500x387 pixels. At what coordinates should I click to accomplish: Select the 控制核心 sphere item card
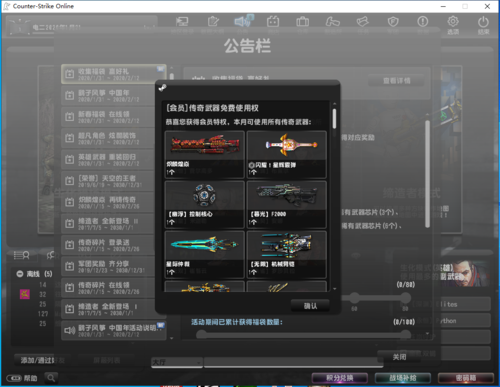tap(204, 204)
